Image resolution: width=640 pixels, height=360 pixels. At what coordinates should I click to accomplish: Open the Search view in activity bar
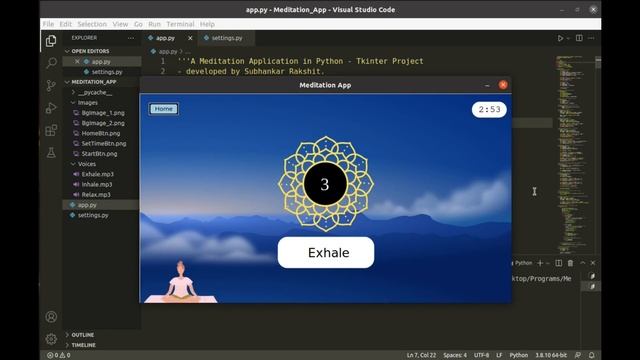pos(51,63)
